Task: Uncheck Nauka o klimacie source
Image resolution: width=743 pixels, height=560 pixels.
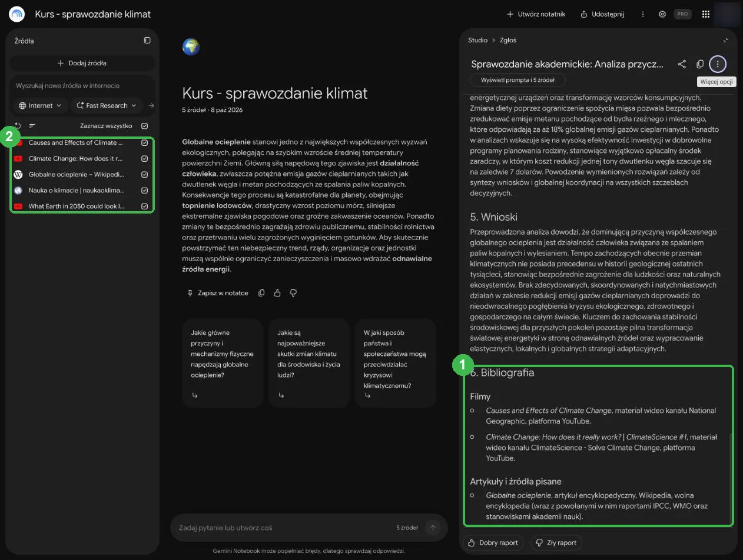Action: (145, 191)
